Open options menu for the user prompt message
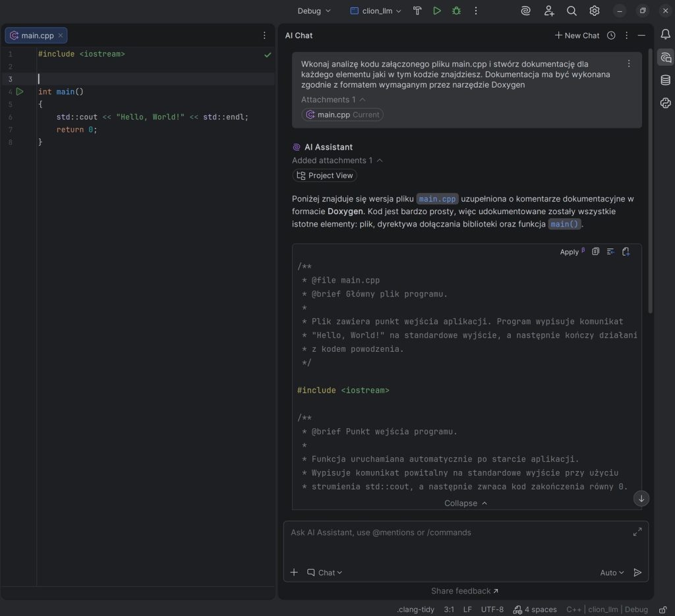Screen dimensions: 675x616 point(629,64)
